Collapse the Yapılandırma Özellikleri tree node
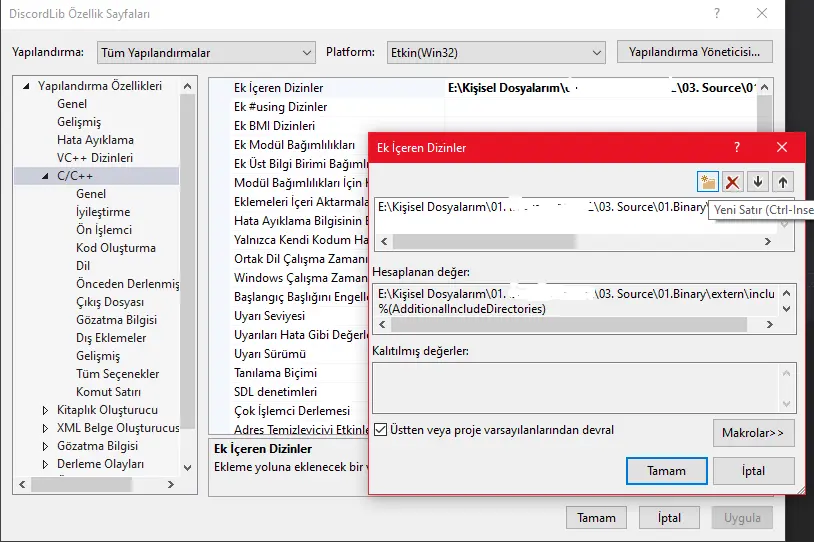The width and height of the screenshot is (814, 542). [26, 86]
